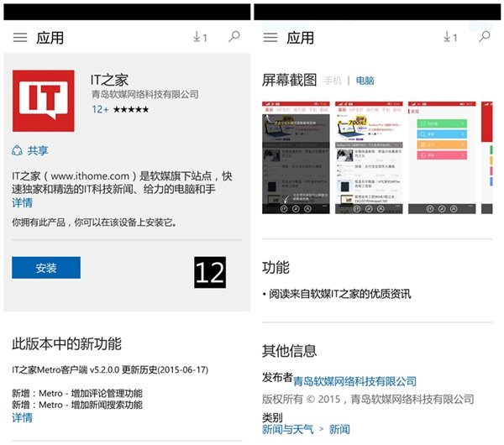Click 你拥有此产品 ownership notice
504x445 pixels.
94,222
